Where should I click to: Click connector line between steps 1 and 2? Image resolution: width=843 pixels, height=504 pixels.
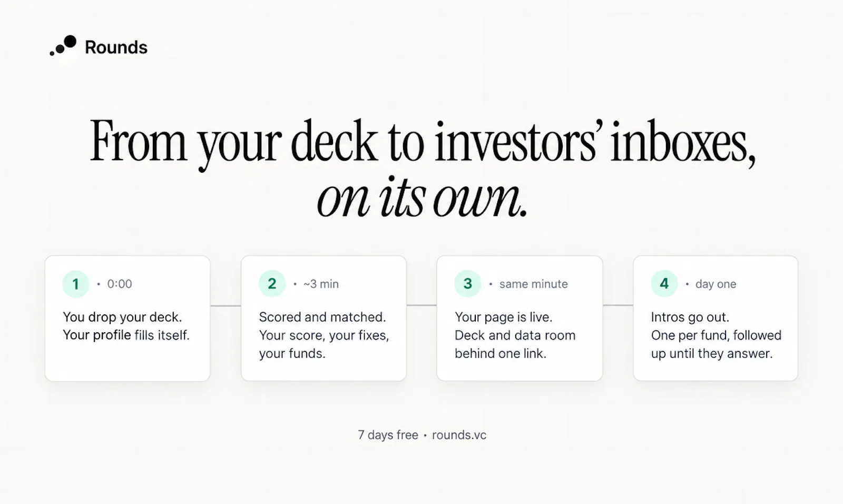226,305
